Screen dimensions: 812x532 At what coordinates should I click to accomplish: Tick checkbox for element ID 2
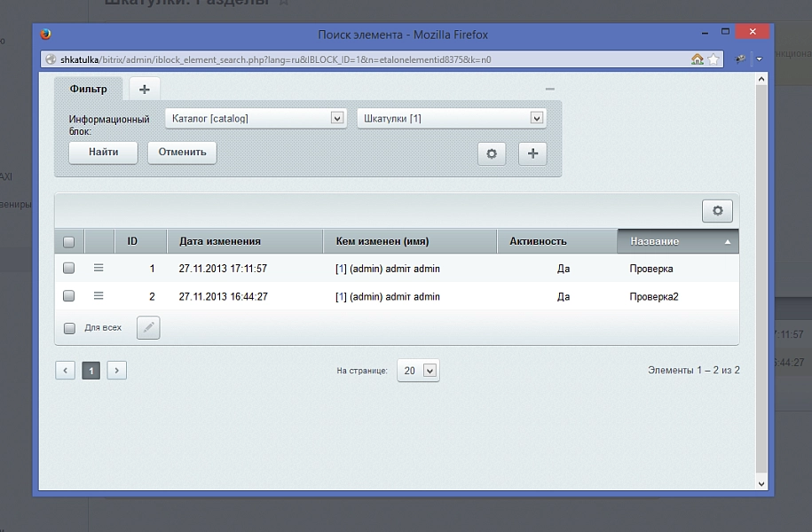point(68,296)
